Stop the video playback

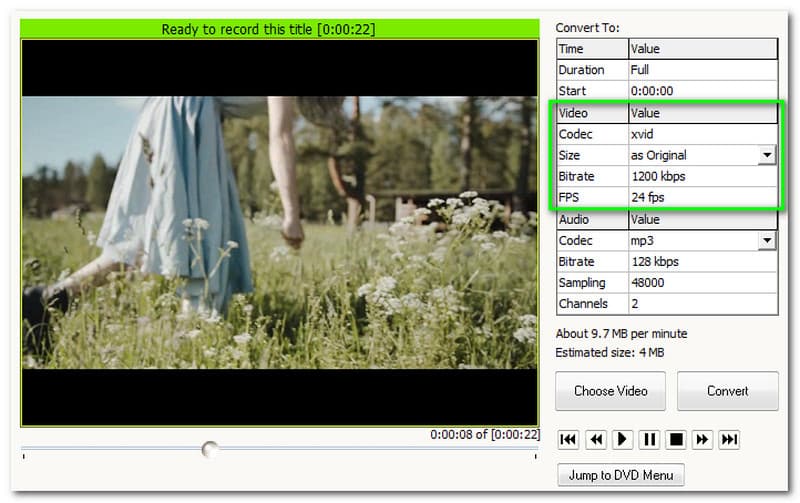[676, 439]
